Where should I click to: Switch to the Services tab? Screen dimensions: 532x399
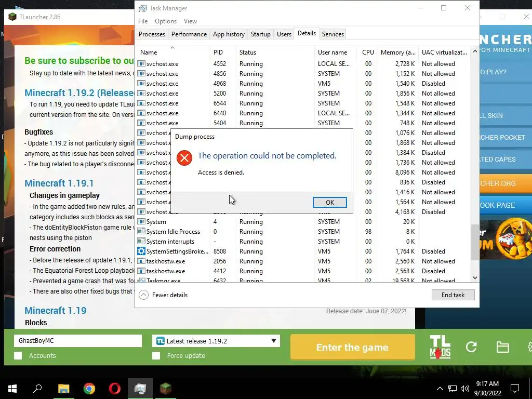pyautogui.click(x=333, y=34)
